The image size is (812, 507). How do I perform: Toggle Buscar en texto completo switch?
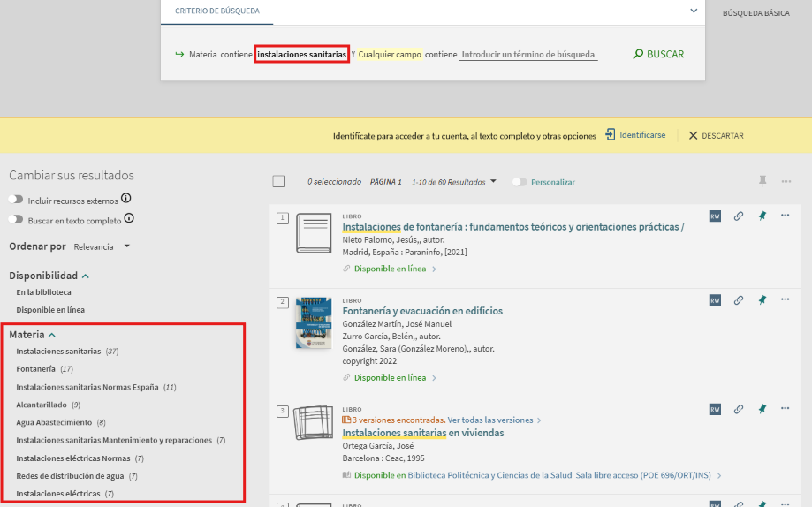pos(16,219)
